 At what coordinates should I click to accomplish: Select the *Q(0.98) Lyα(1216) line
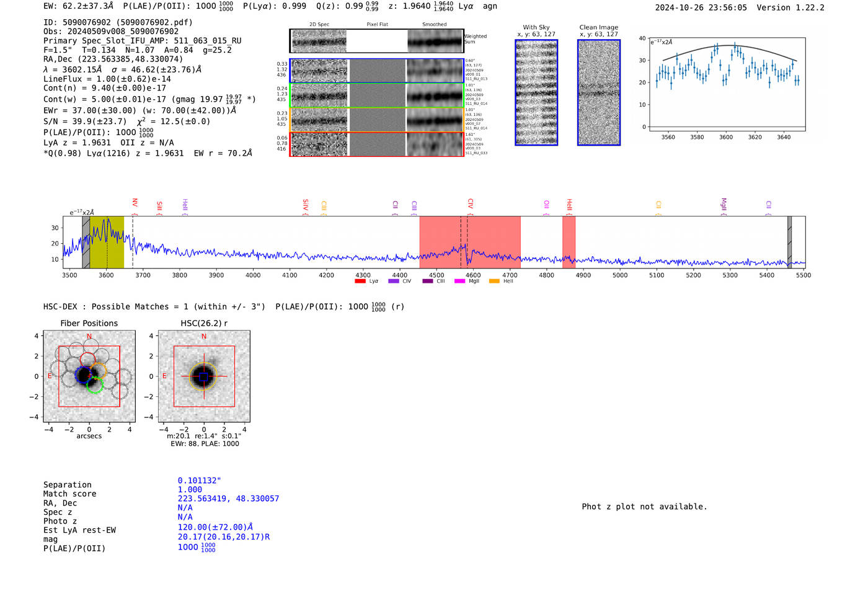[x=148, y=153]
